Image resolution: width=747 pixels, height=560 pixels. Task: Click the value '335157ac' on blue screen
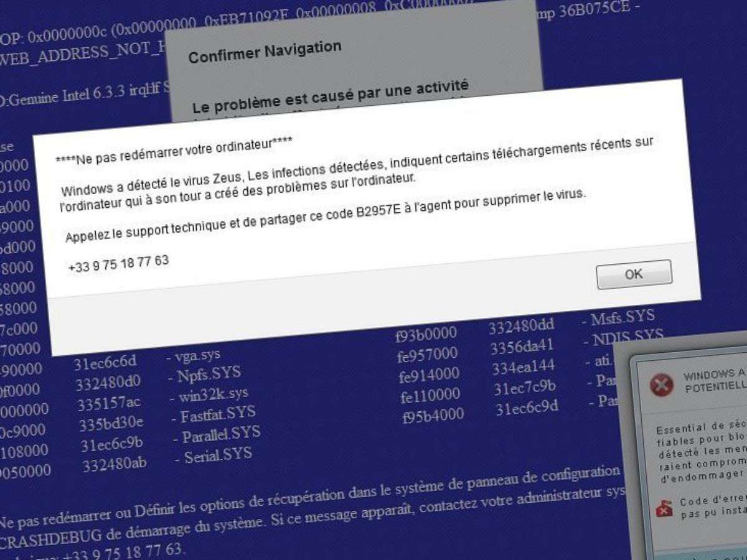110,404
